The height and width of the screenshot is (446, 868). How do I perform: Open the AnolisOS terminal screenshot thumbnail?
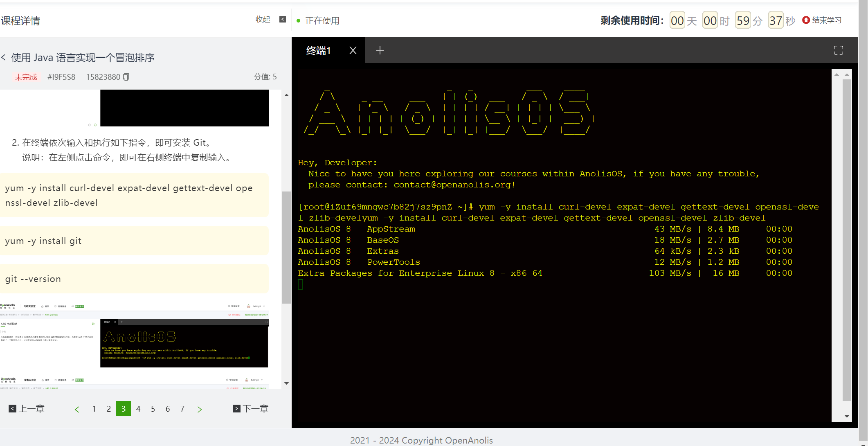[x=134, y=336]
